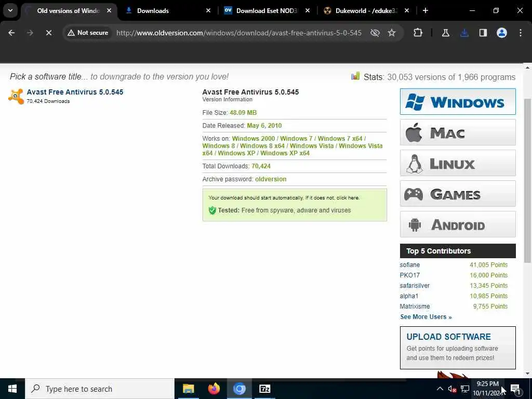Screen dimensions: 532x399
Task: Click the Avast orange logo icon
Action: pos(16,96)
